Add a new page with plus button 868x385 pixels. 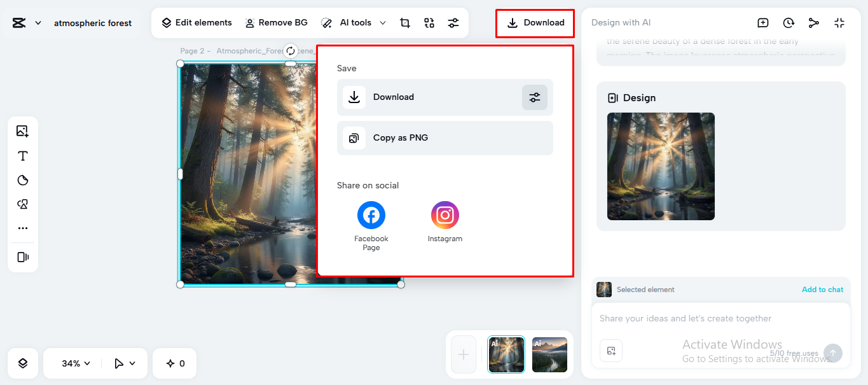tap(464, 354)
